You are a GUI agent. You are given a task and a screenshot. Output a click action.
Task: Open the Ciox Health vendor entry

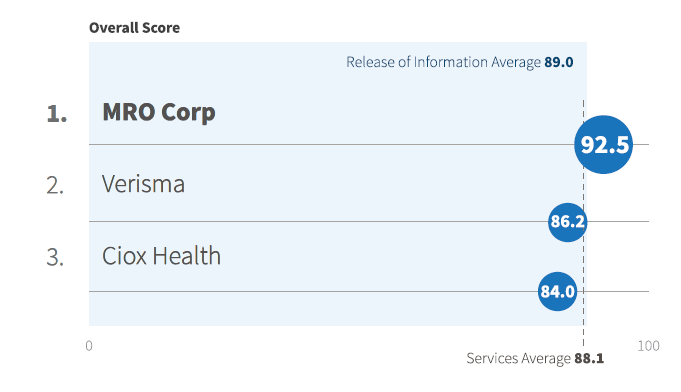tap(161, 255)
